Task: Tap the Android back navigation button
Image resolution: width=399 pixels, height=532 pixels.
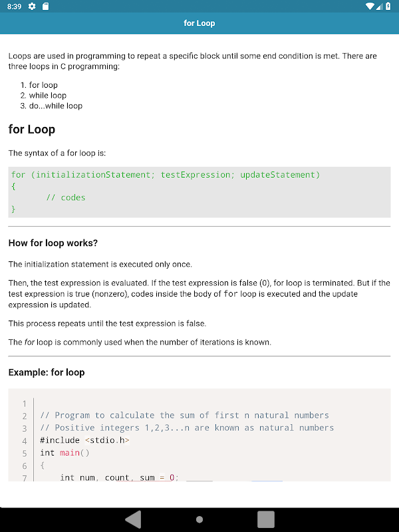Action: [x=133, y=519]
